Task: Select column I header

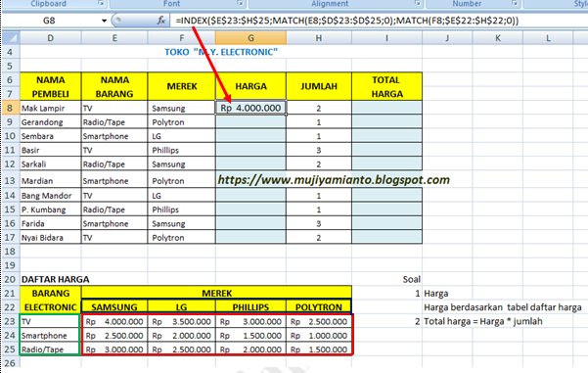Action: coord(387,38)
